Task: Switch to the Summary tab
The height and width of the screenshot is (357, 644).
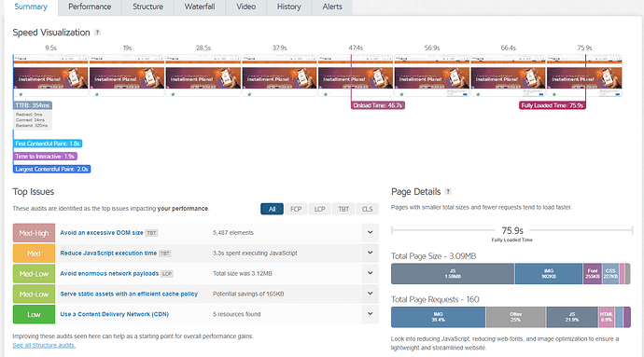Action: click(x=31, y=7)
